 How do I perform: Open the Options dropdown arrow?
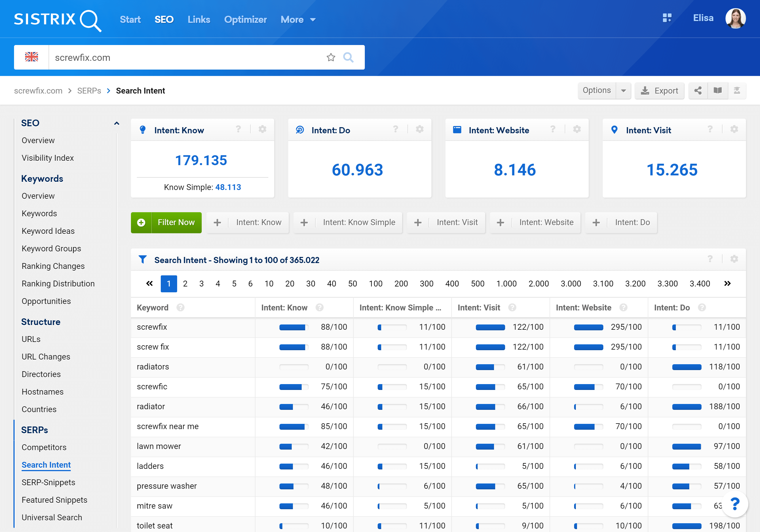coord(623,90)
